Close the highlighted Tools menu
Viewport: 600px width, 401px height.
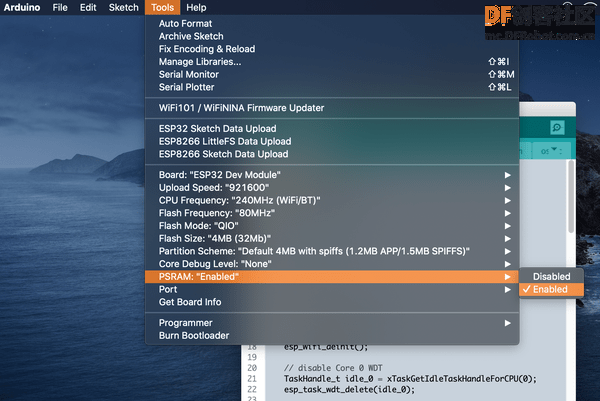pos(162,7)
